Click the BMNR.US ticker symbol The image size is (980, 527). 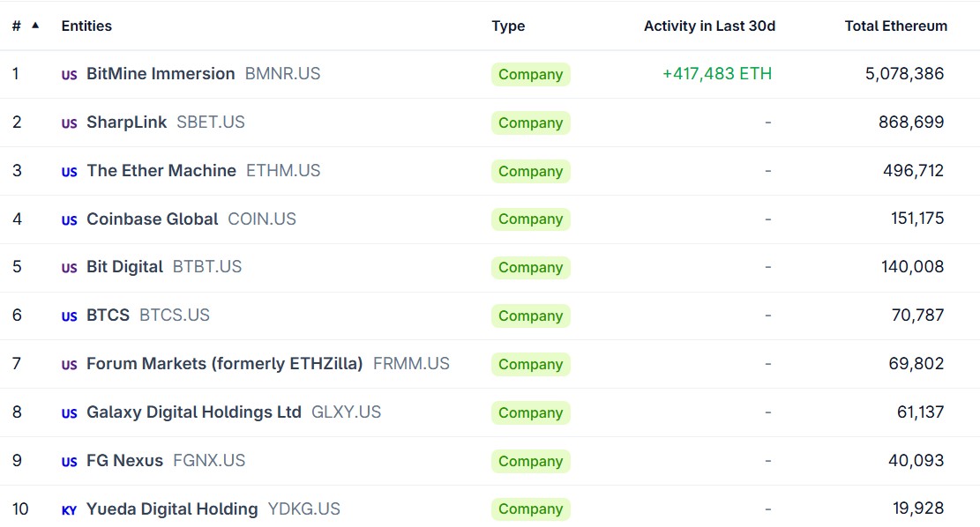pos(282,74)
